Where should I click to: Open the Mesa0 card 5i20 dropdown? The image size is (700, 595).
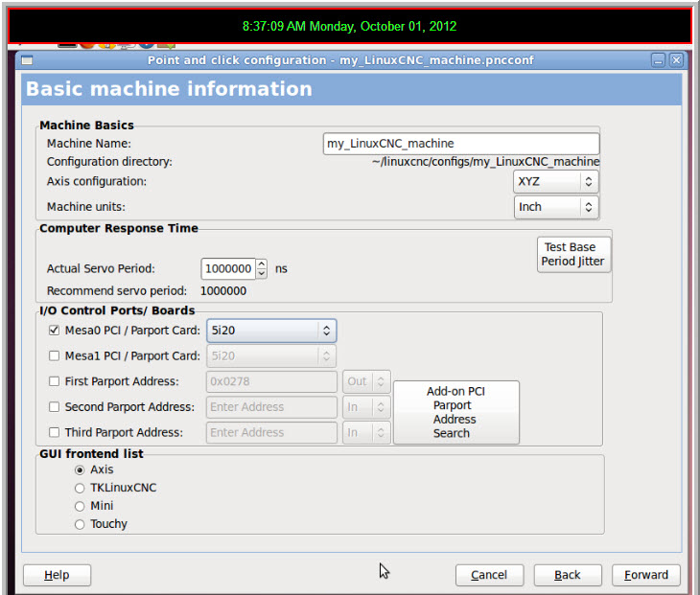coord(271,331)
